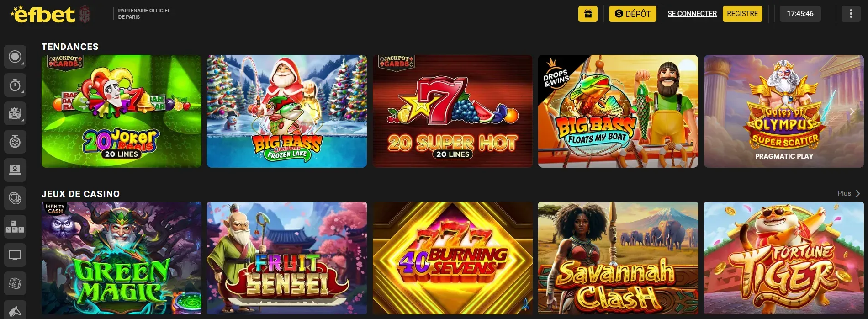Expand Jeux de Casino with Plus arrow
Image resolution: width=868 pixels, height=319 pixels.
[x=849, y=193]
